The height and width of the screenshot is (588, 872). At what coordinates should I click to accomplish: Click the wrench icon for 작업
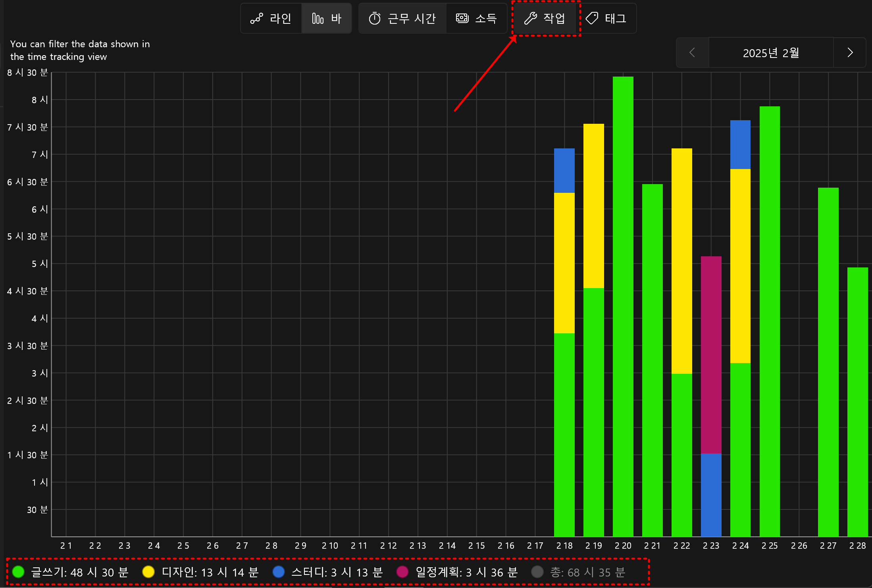click(x=530, y=18)
